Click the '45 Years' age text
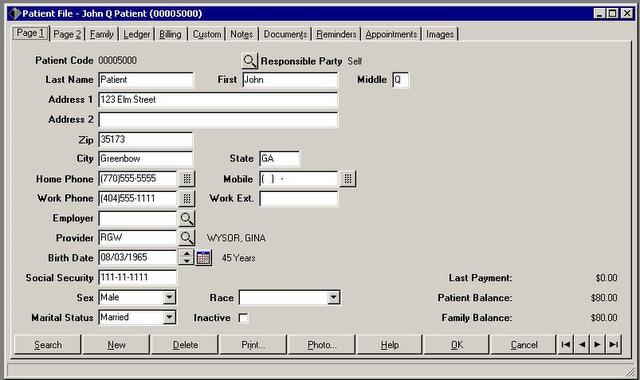 point(238,258)
